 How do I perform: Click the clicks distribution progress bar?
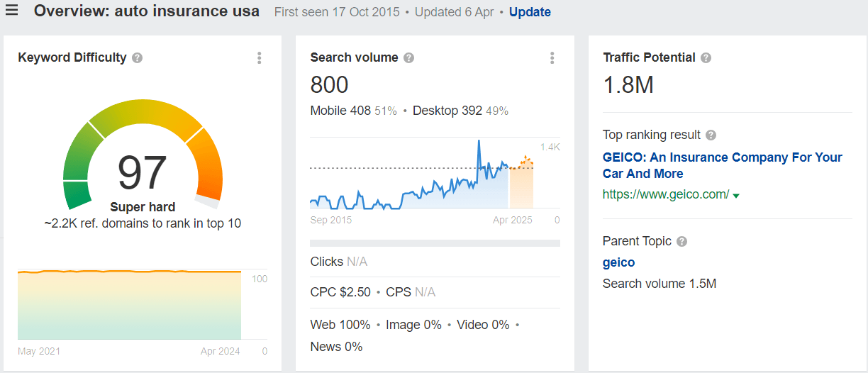click(435, 243)
